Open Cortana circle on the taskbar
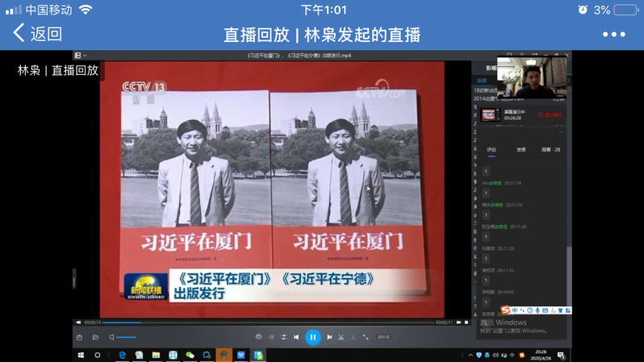The width and height of the screenshot is (644, 362). tap(98, 355)
